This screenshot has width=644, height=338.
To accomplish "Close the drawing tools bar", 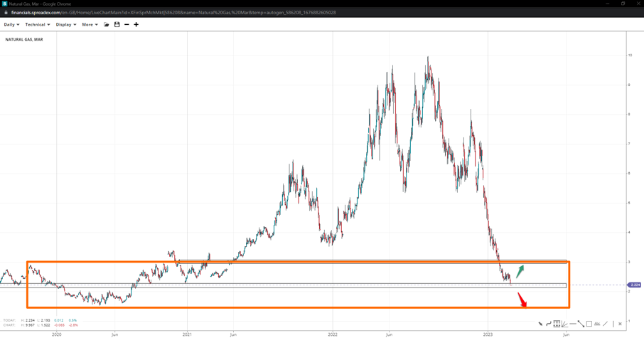I will tap(621, 324).
